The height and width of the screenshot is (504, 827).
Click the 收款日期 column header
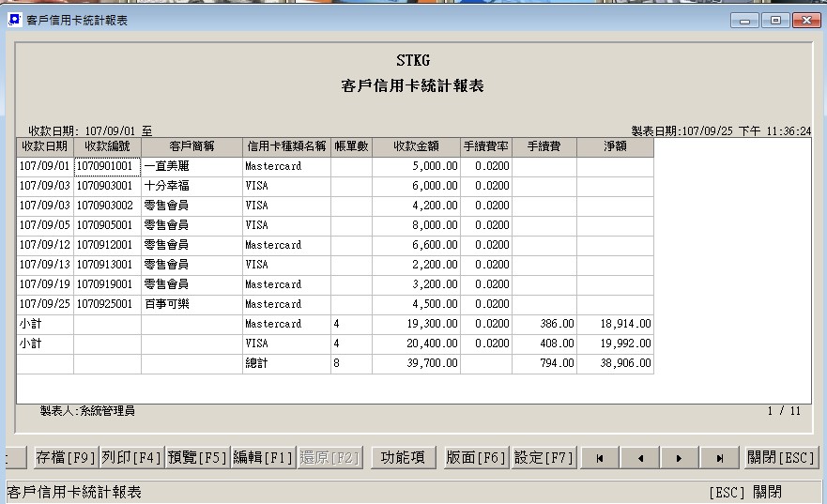point(45,146)
